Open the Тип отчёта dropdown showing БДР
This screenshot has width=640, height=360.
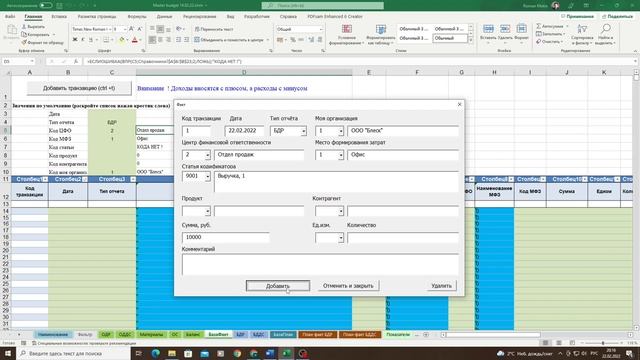coord(303,131)
